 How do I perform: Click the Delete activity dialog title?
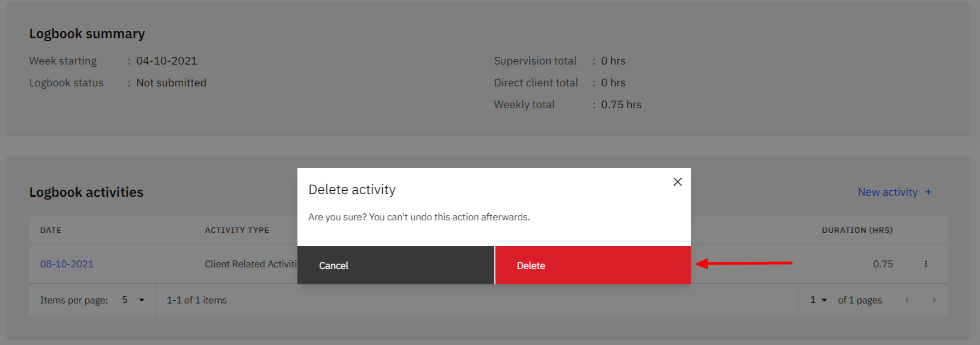tap(352, 190)
